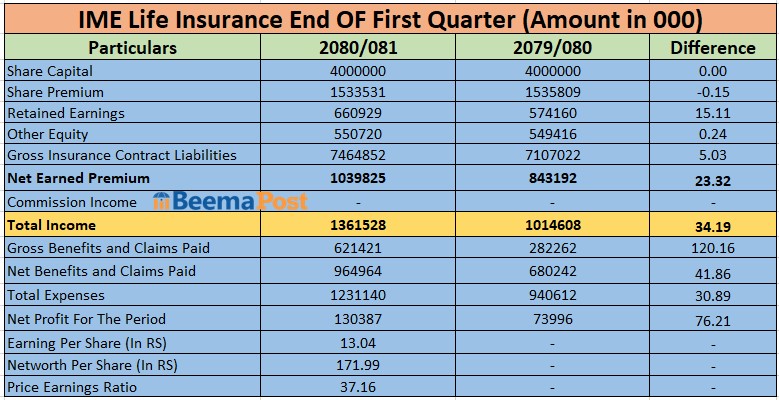Screen dimensions: 779x400
Task: Click the Share Premium value 1533531
Action: [x=357, y=92]
